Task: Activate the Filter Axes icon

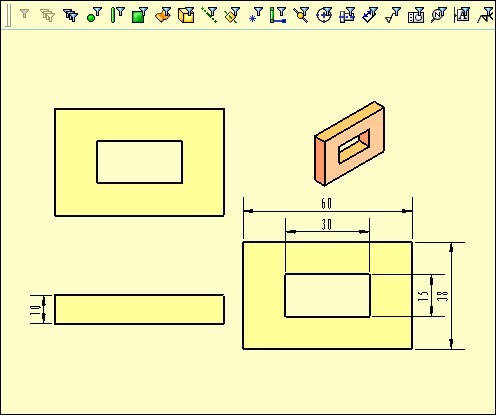Action: [209, 15]
